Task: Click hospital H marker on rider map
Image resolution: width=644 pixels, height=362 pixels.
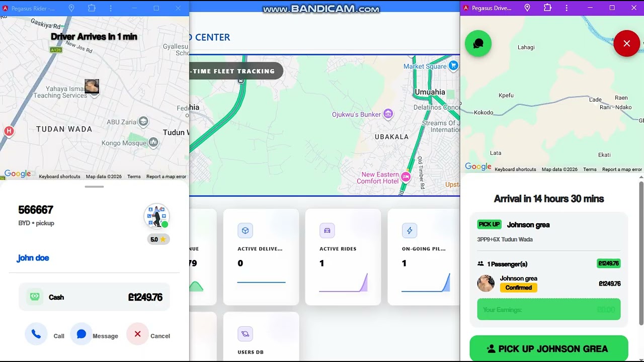Action: tap(9, 131)
